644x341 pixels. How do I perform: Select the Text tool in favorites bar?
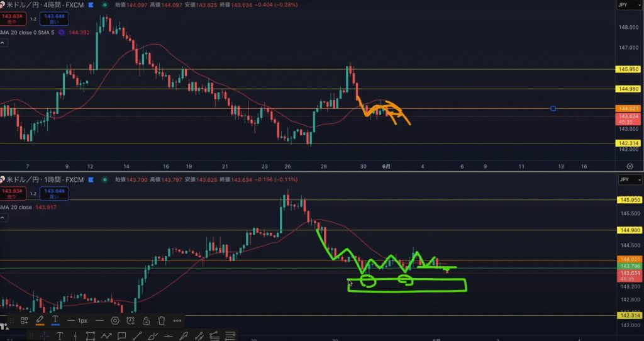(60, 336)
